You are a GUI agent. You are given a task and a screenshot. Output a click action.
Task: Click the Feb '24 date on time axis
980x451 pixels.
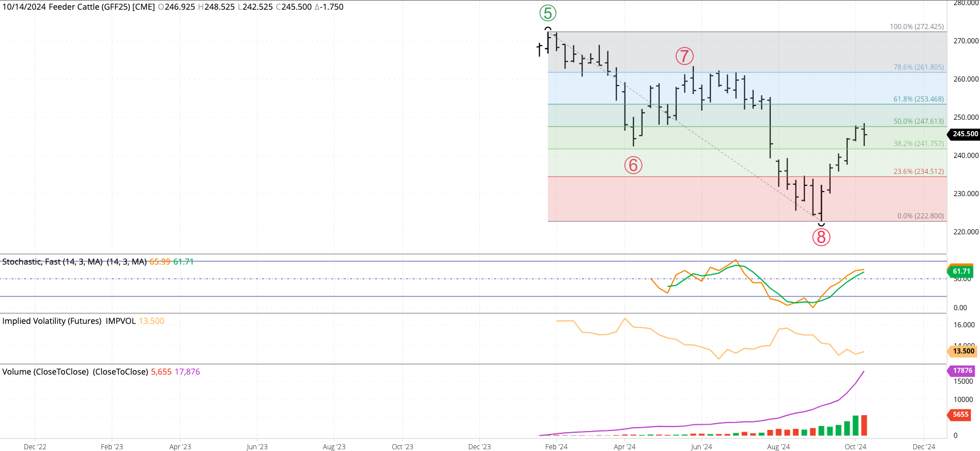(556, 446)
